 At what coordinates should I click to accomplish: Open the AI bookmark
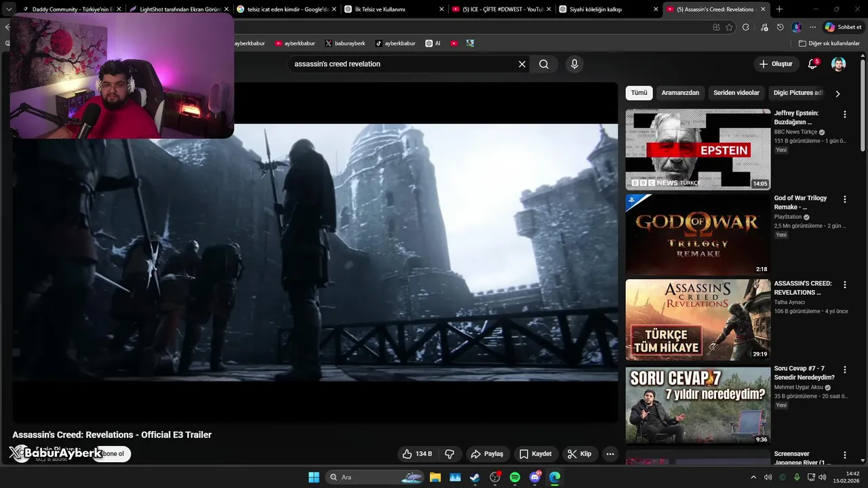(433, 43)
